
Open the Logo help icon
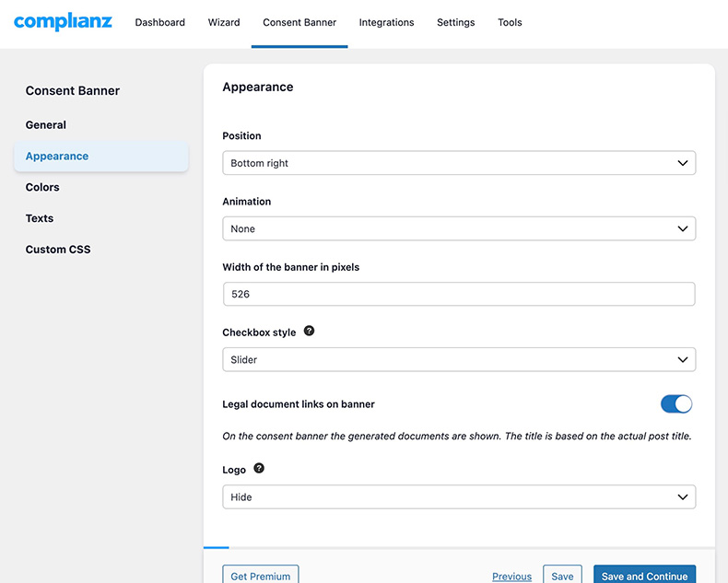tap(259, 468)
